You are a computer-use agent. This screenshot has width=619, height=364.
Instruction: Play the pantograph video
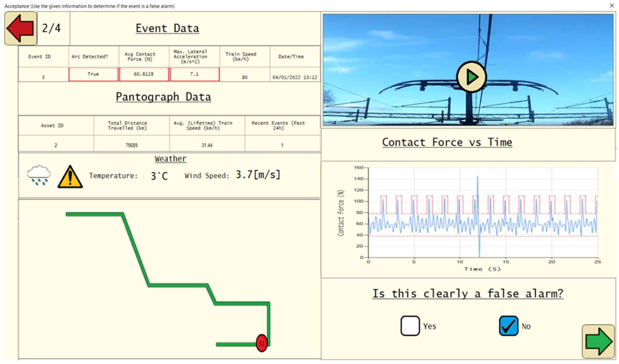[471, 77]
